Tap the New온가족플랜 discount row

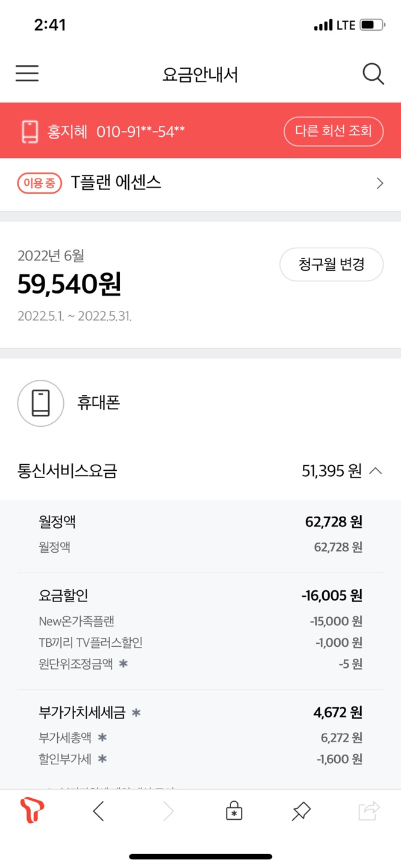(x=200, y=621)
